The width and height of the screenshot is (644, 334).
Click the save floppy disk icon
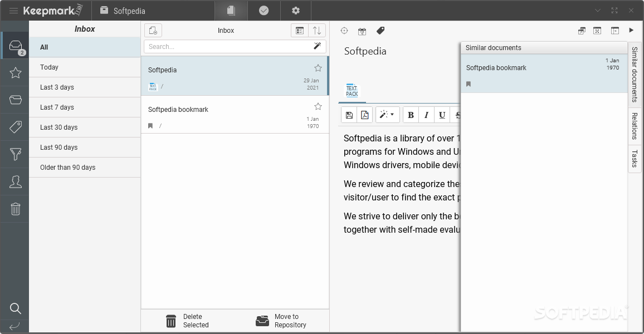click(x=349, y=115)
